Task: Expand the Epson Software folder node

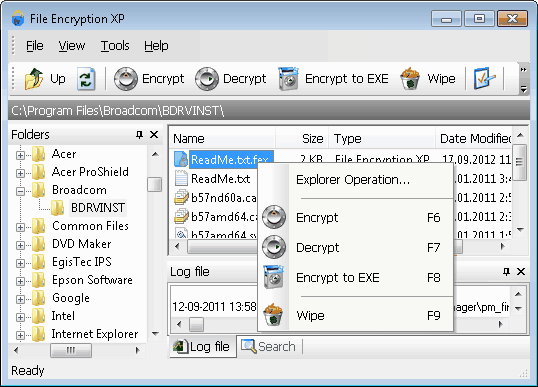Action: tap(20, 281)
